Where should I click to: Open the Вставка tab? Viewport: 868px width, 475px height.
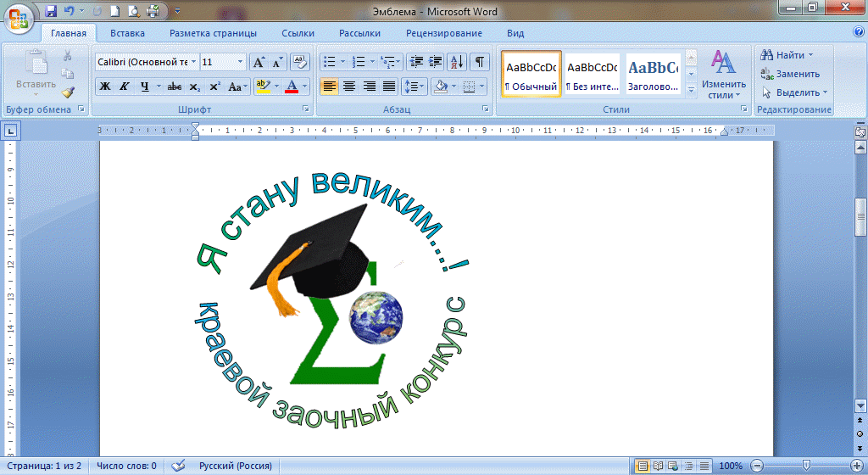127,33
